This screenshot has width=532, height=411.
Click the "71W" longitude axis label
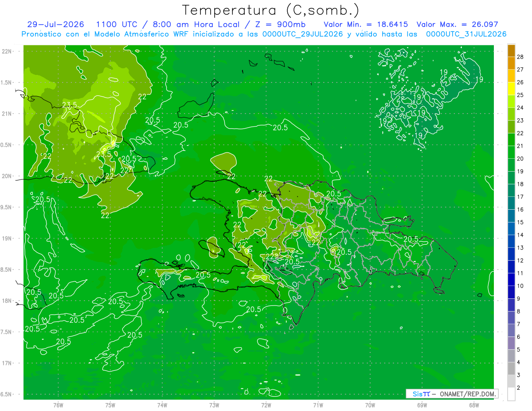(x=318, y=406)
